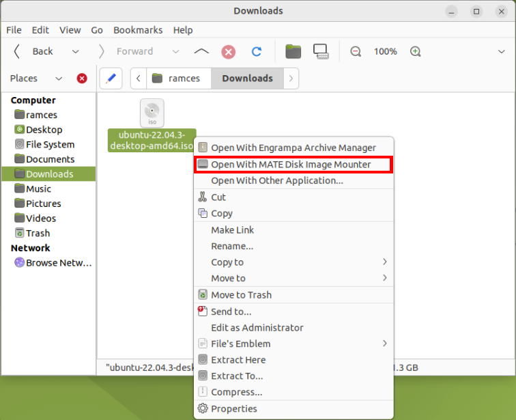
Task: Open the Edit menu
Action: (x=40, y=30)
